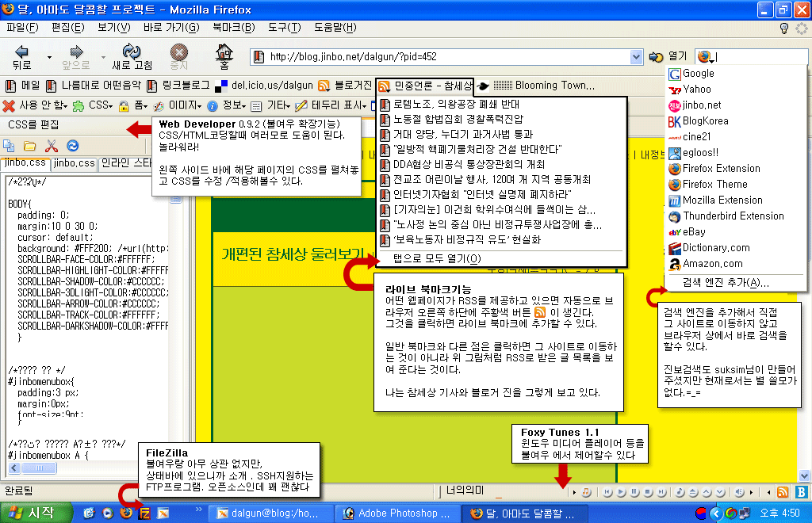Select Google in the search engine list
812x523 pixels.
click(735, 74)
